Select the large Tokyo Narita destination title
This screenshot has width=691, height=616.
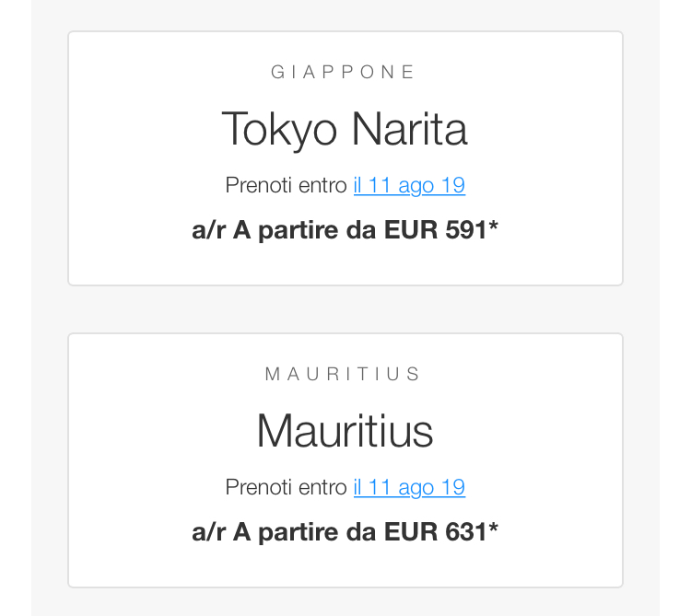(x=345, y=130)
